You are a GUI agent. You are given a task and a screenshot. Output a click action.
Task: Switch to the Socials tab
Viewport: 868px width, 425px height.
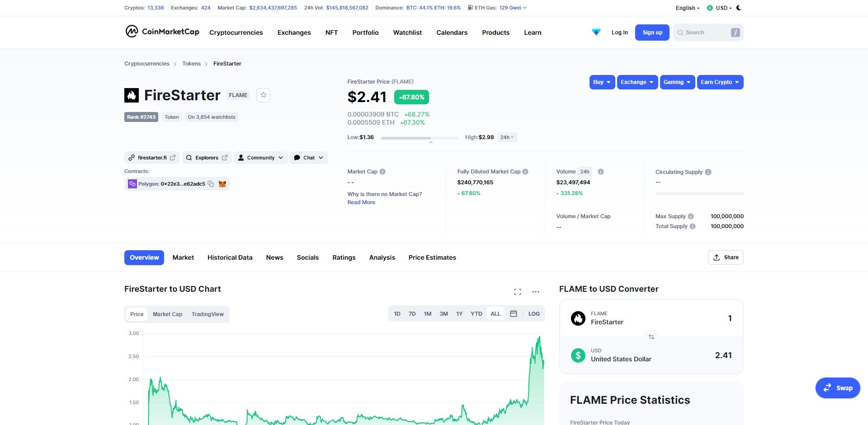click(x=307, y=257)
